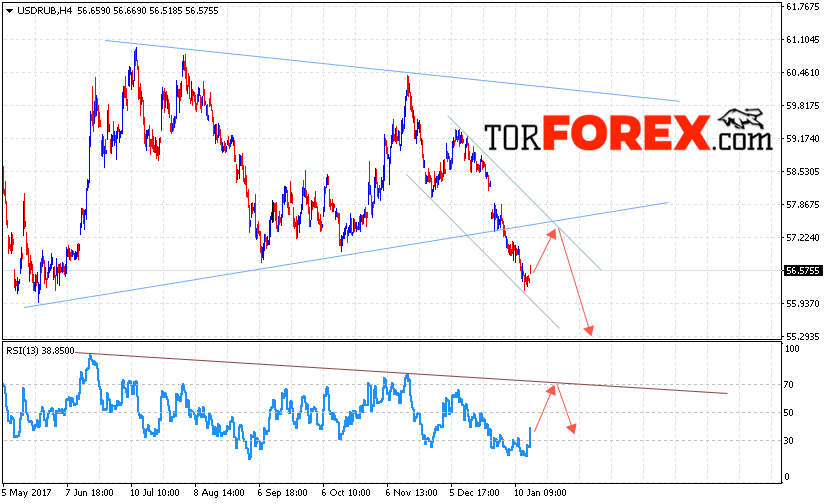Select the RSI 50 level label
This screenshot has width=824, height=504.
tap(789, 413)
